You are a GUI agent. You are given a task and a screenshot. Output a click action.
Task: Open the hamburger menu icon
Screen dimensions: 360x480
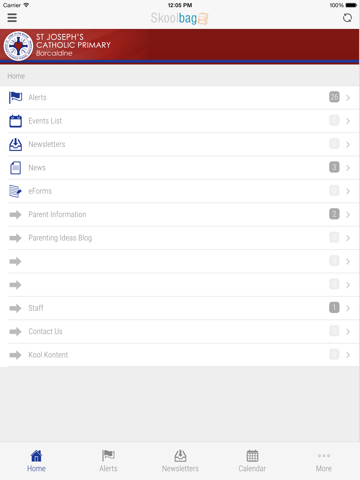coord(12,18)
